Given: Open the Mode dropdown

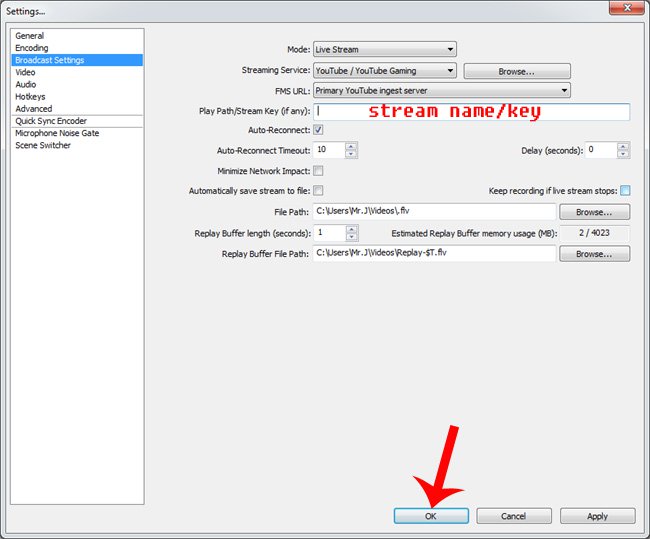Looking at the screenshot, I should tap(385, 49).
